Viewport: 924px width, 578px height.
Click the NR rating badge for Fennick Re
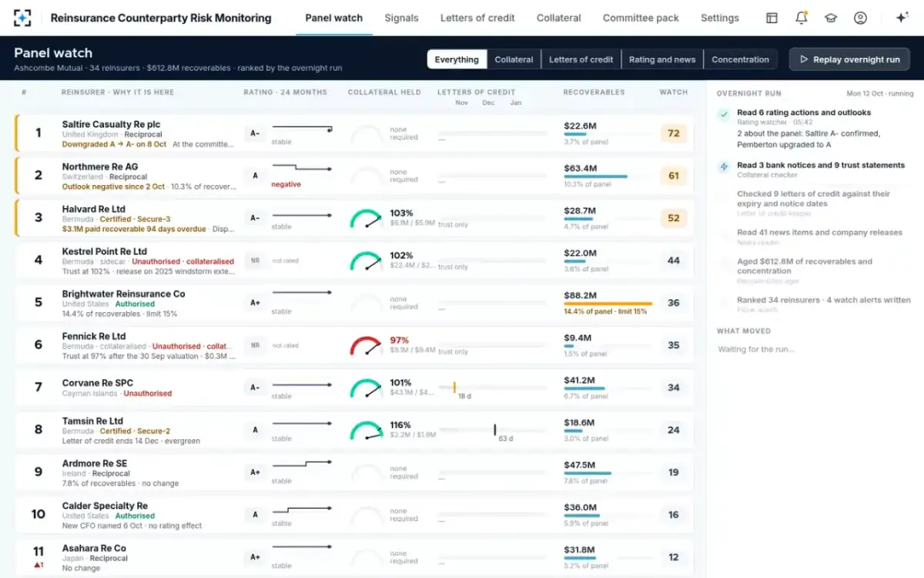pyautogui.click(x=255, y=345)
